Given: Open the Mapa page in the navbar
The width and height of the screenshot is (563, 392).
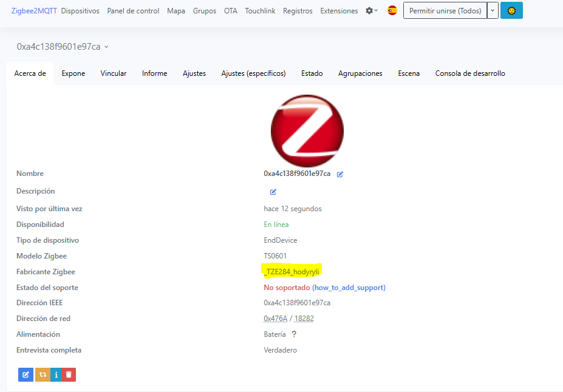Looking at the screenshot, I should (x=176, y=11).
